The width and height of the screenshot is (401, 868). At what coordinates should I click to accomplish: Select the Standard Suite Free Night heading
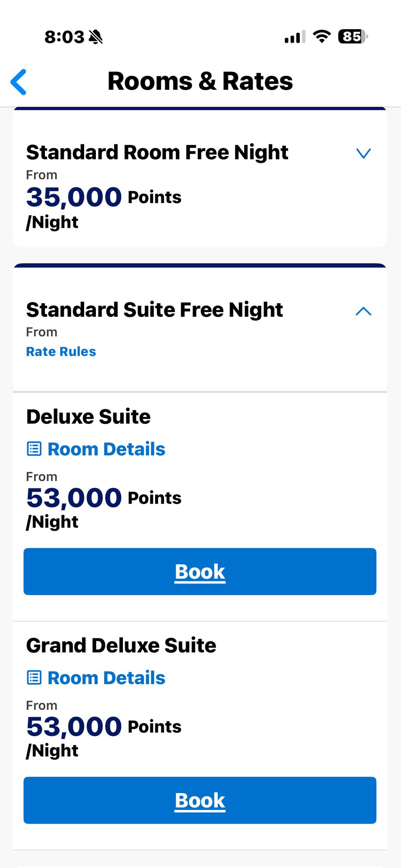[x=154, y=310]
